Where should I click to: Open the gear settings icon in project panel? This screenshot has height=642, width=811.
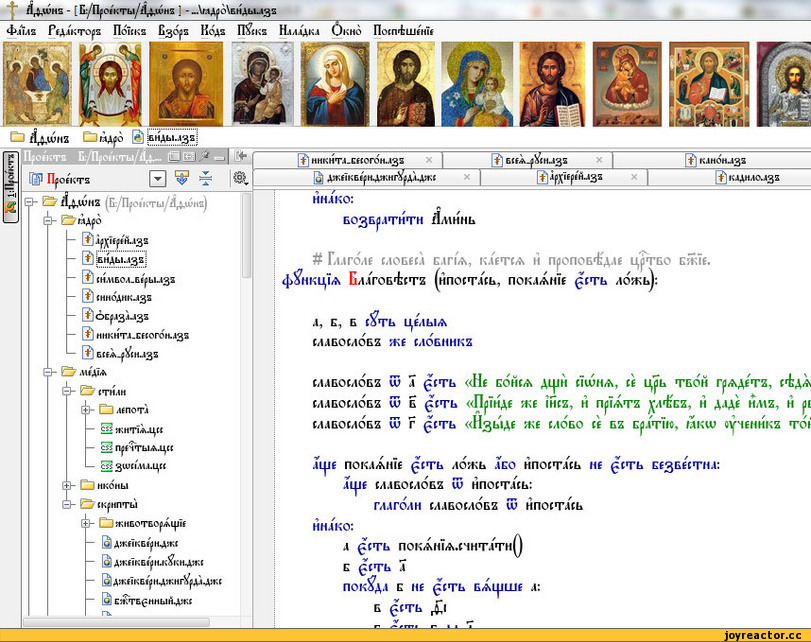(239, 178)
